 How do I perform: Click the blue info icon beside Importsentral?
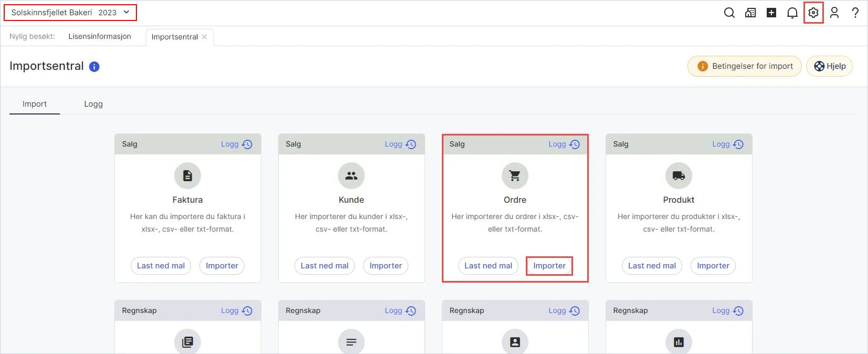tap(94, 66)
